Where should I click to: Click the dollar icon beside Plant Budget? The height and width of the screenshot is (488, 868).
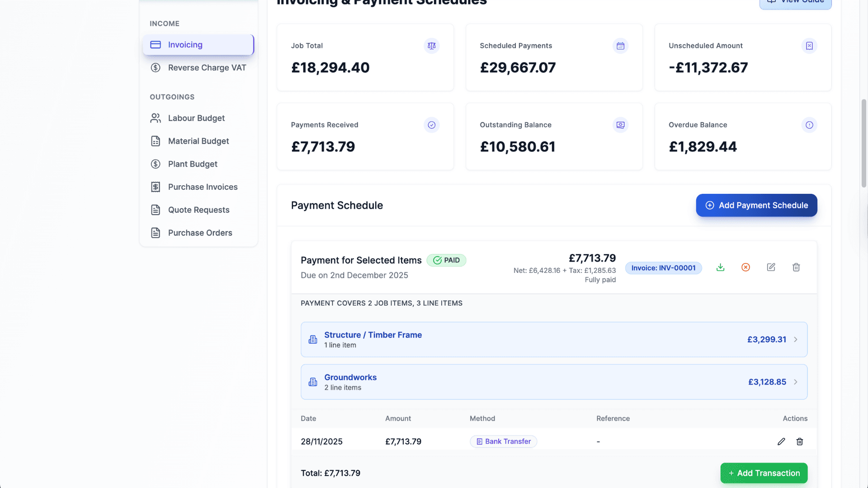tap(156, 164)
